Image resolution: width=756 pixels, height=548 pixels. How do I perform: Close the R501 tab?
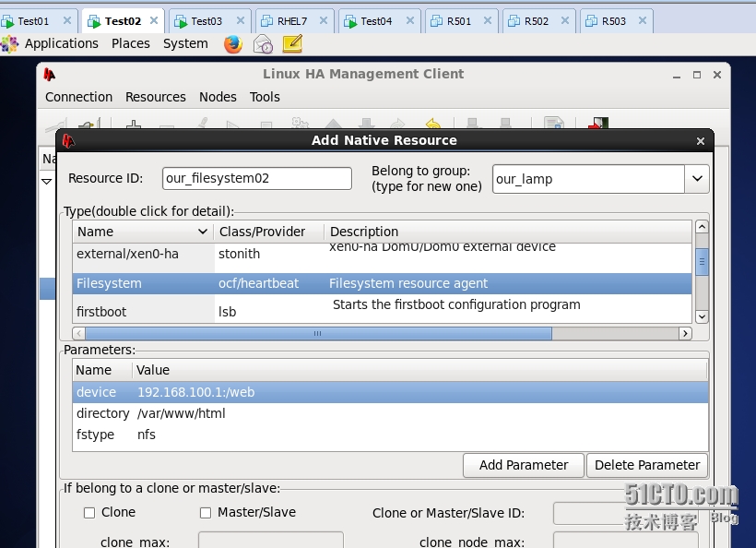click(488, 20)
